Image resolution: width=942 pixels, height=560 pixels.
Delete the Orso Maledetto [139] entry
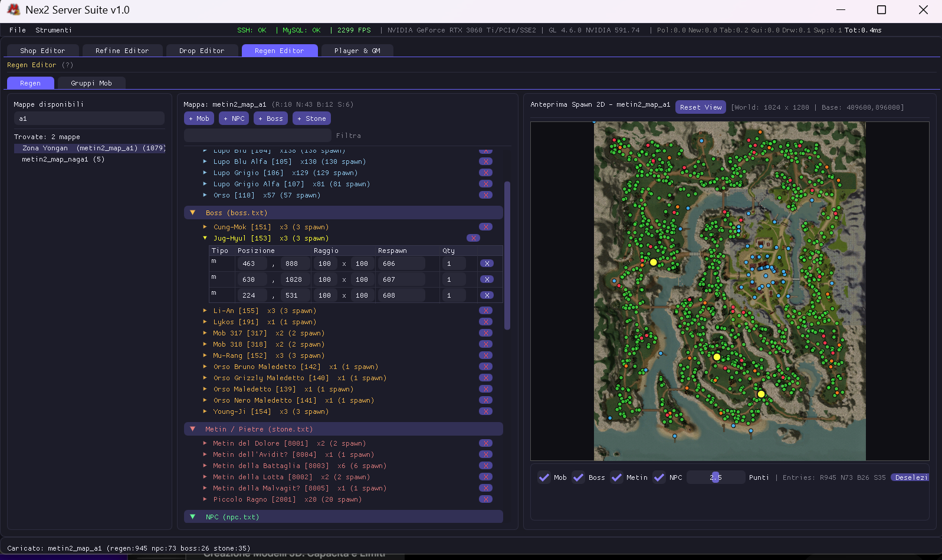click(x=485, y=389)
